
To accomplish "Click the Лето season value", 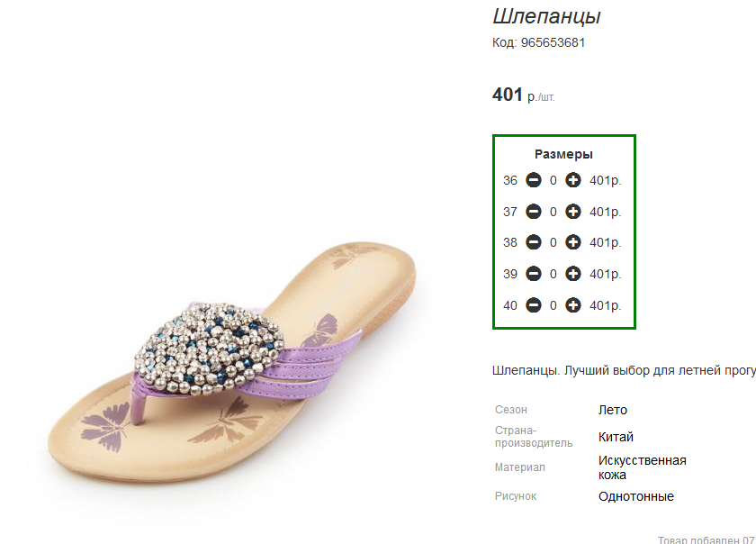I will pyautogui.click(x=613, y=410).
